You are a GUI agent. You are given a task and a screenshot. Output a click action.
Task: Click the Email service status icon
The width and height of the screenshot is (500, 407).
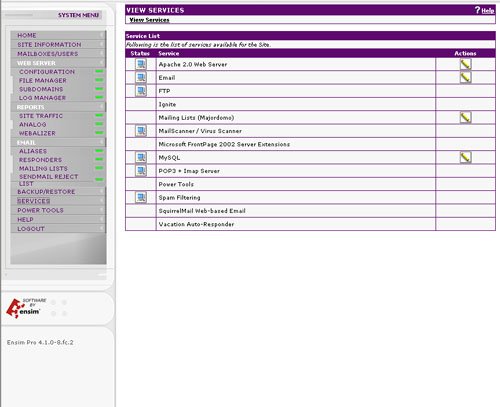click(141, 77)
